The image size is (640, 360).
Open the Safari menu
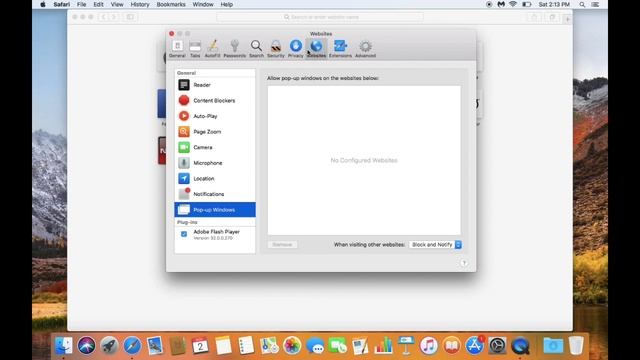pos(62,4)
